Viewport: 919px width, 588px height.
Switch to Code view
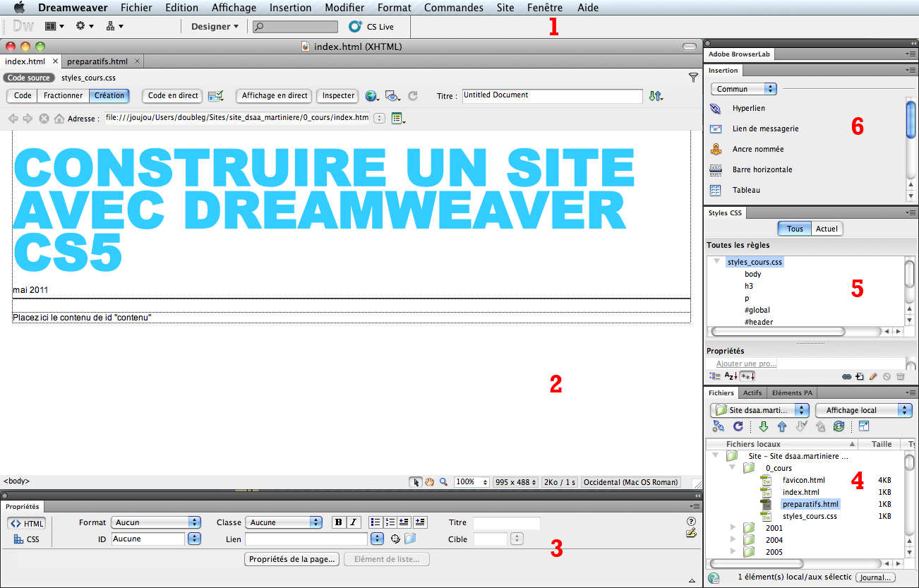pos(23,96)
